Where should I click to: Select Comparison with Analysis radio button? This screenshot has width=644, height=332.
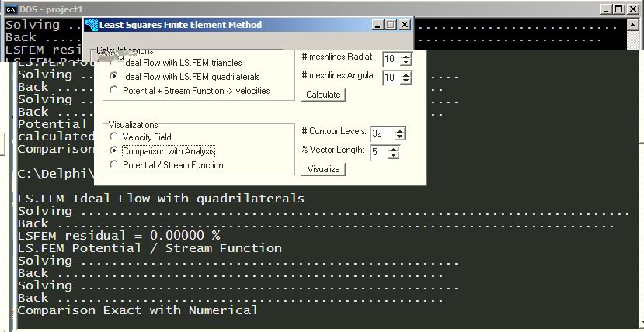coord(114,150)
